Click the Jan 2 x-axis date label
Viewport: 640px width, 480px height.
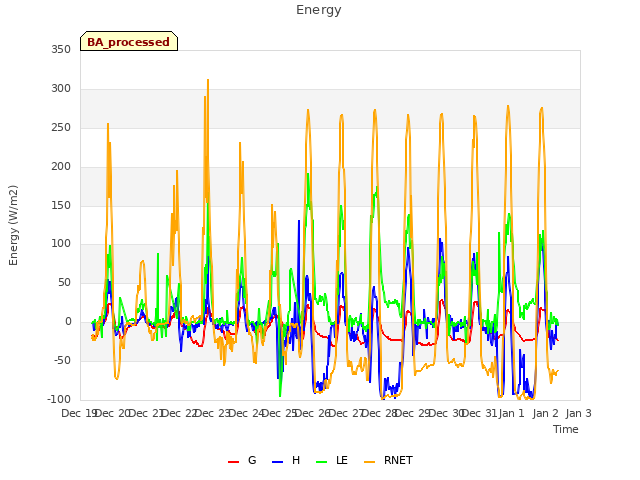pos(545,413)
